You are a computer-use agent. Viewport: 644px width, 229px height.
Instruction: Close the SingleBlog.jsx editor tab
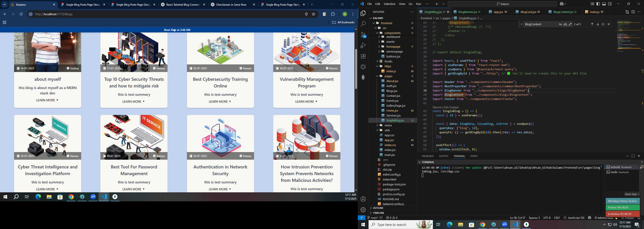448,12
